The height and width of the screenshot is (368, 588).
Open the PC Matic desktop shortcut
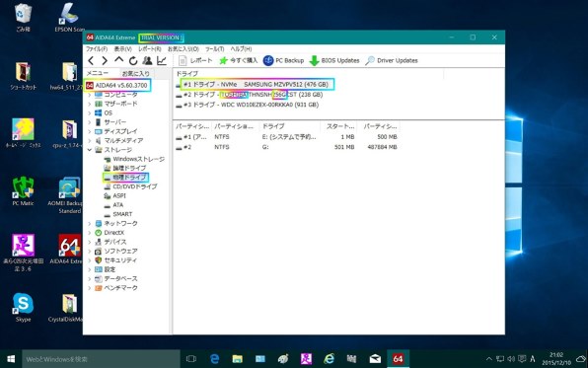pyautogui.click(x=23, y=191)
